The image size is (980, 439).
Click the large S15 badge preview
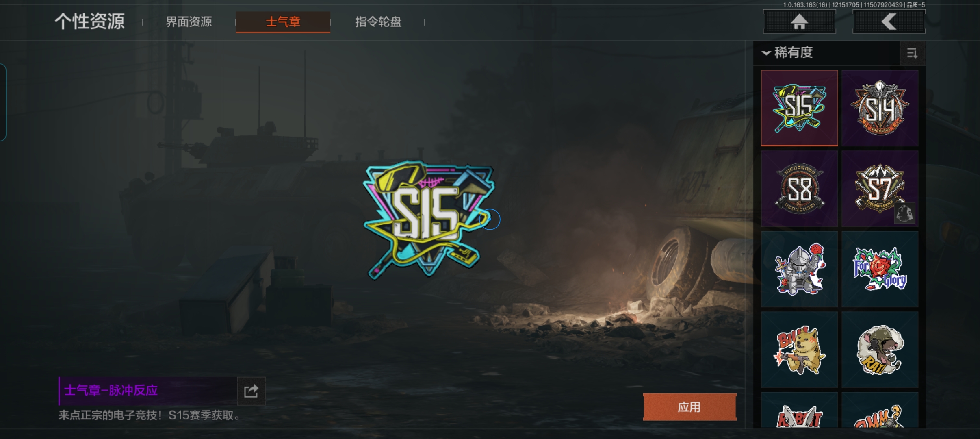(429, 220)
